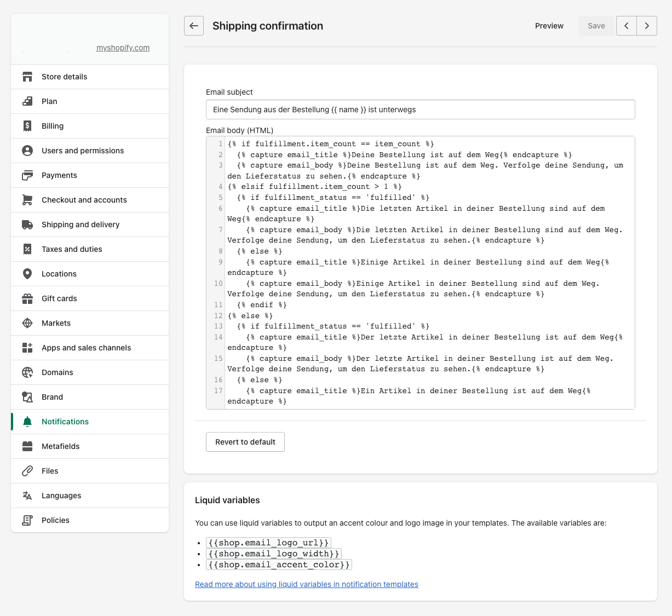Click inside the Email subject field
Image resolution: width=672 pixels, height=616 pixels.
click(x=420, y=110)
